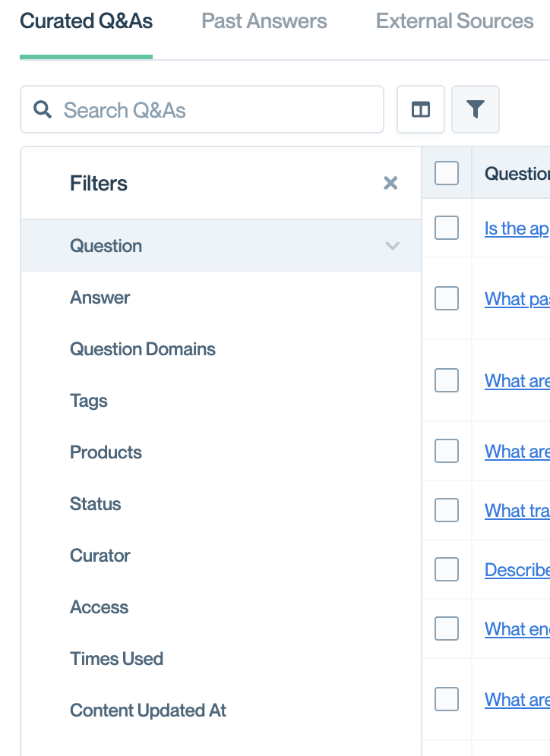Open the 'Describe' question link
Image resolution: width=550 pixels, height=756 pixels.
pos(517,570)
